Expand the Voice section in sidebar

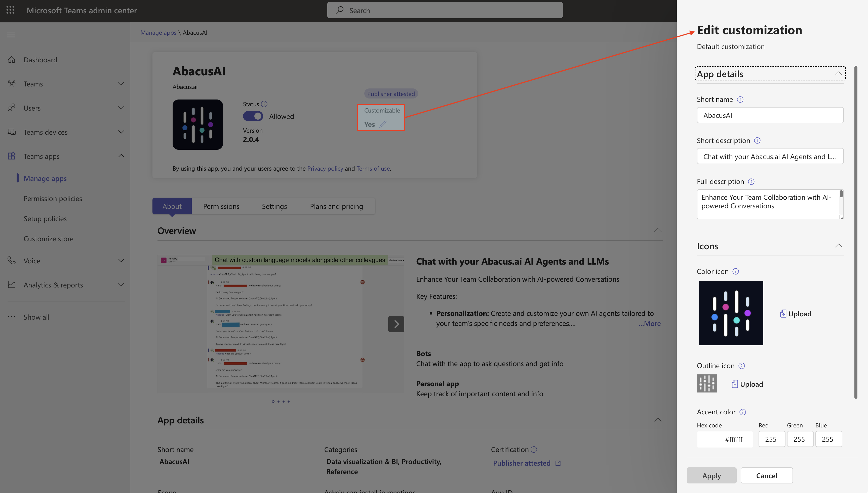pos(121,260)
